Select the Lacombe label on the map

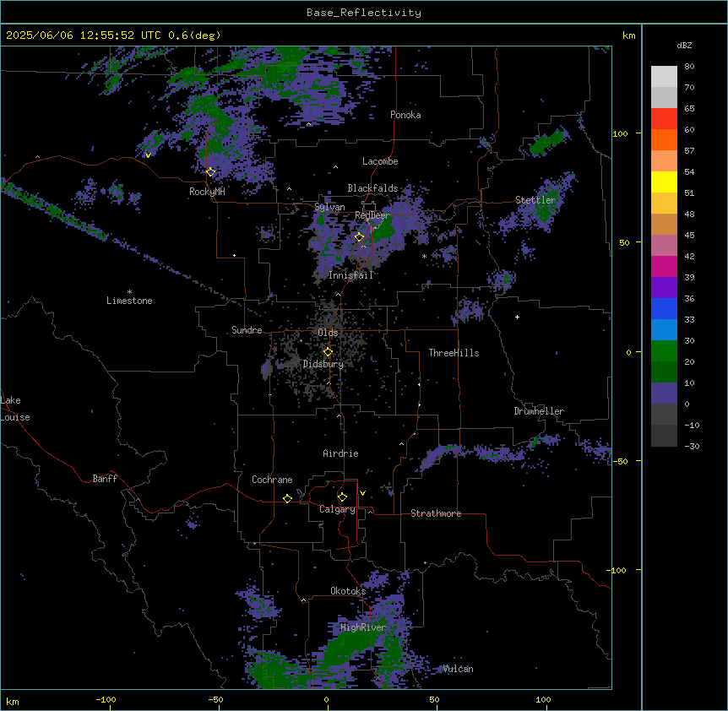coord(380,161)
